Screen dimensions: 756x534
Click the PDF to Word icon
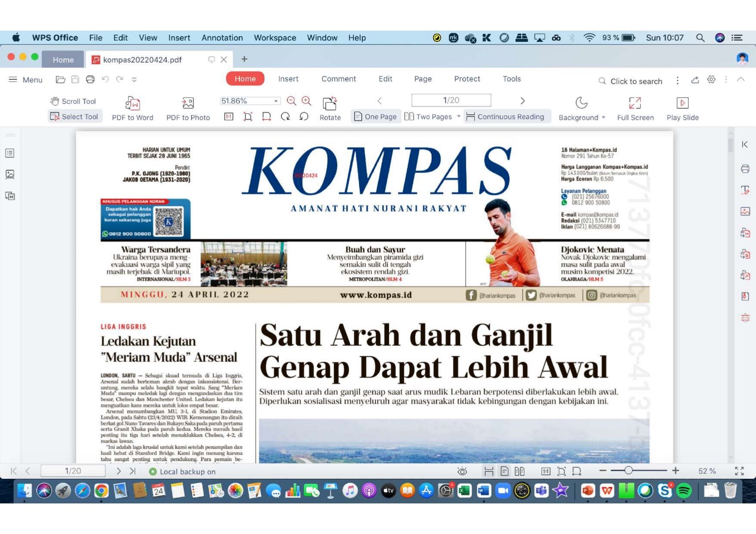pyautogui.click(x=132, y=103)
